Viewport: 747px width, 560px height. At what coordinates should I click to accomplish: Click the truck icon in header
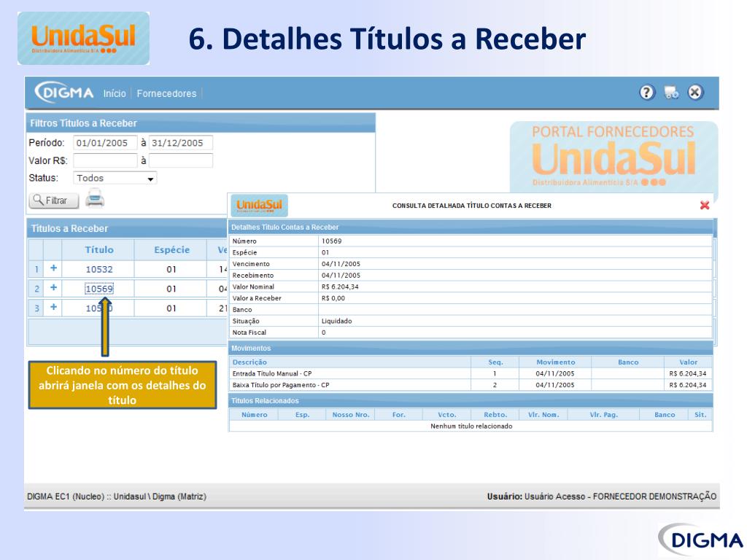[671, 92]
